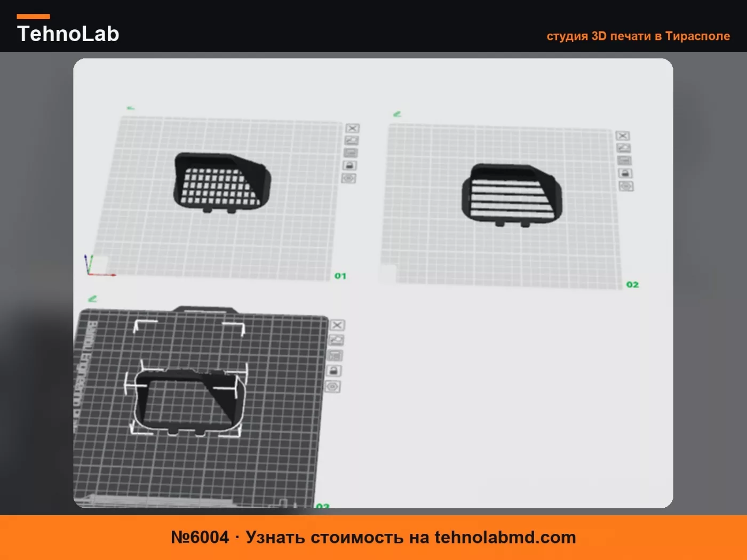Arrange objects on plate 01
The width and height of the screenshot is (747, 560).
(351, 153)
